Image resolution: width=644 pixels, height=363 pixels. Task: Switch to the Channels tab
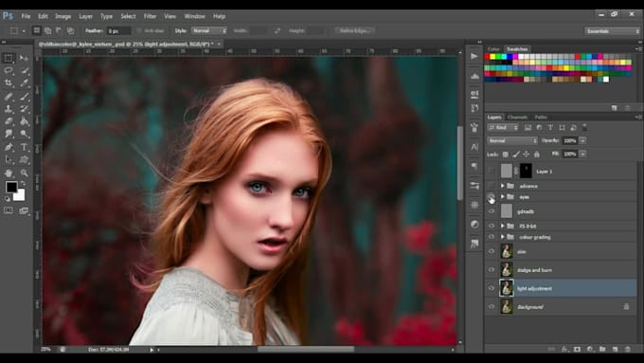coord(517,118)
